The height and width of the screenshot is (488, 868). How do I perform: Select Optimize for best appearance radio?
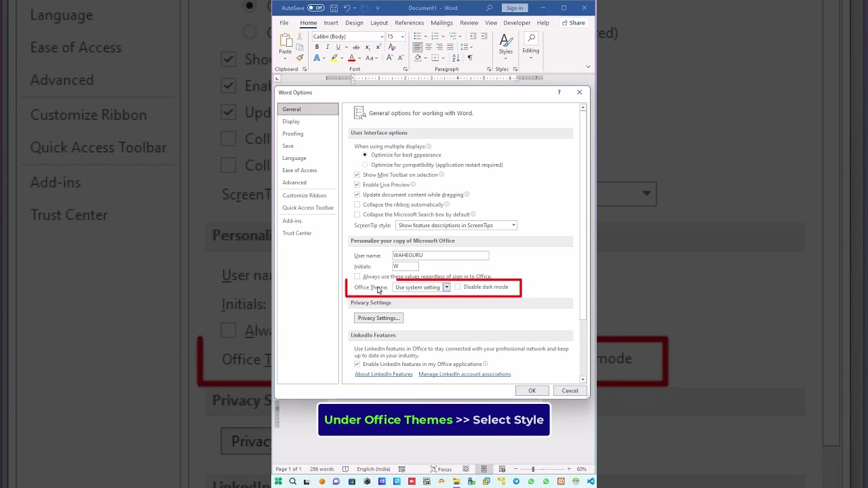coord(365,155)
